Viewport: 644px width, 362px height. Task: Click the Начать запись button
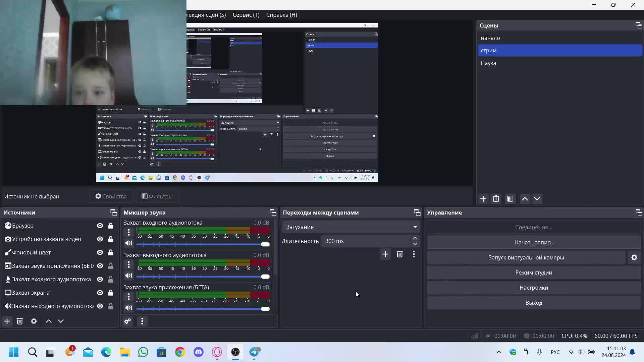pos(533,242)
